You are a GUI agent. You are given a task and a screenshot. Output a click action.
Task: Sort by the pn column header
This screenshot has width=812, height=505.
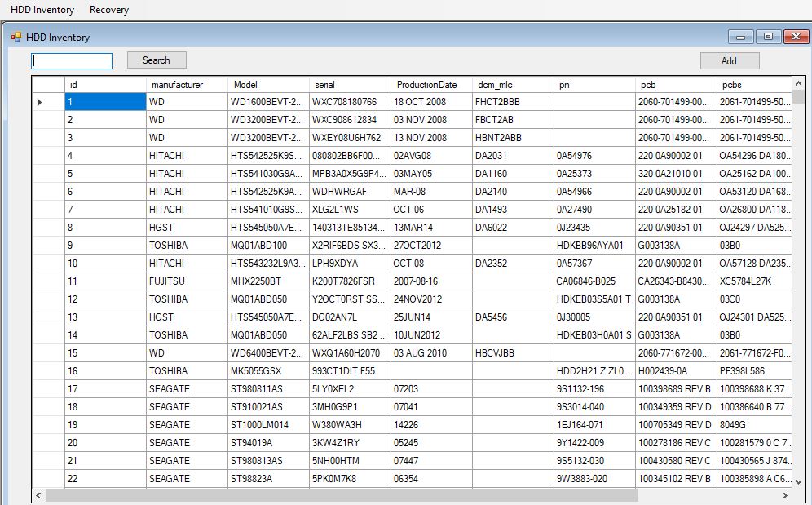pyautogui.click(x=594, y=85)
